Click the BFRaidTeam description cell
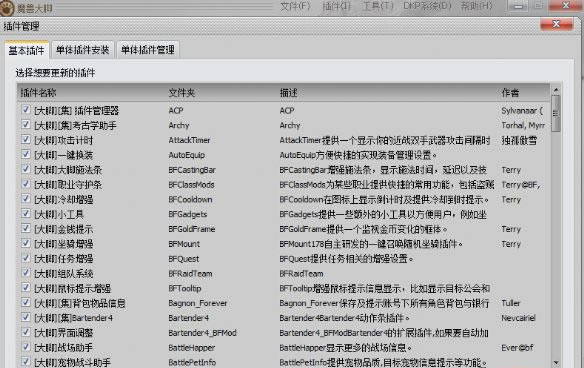The height and width of the screenshot is (368, 584). pos(301,274)
